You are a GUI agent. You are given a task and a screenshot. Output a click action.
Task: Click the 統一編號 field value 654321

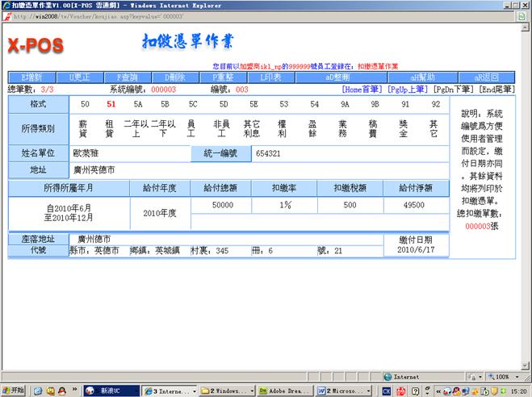coord(268,153)
